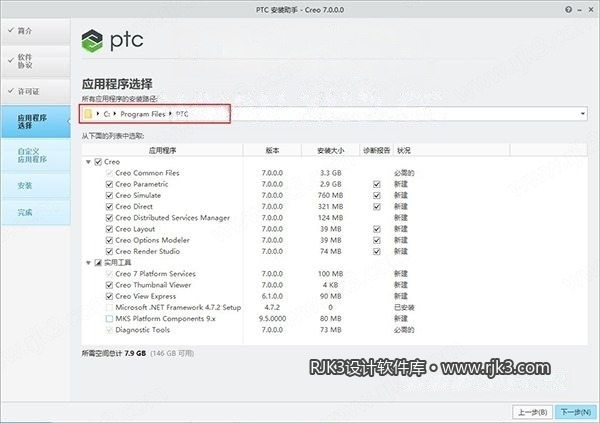Screen dimensions: 600x423
Task: Toggle the 实用工具 group checkbox
Action: (x=98, y=263)
